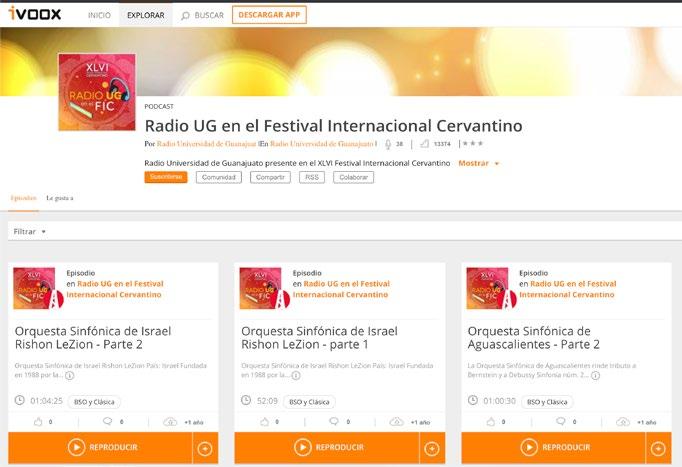Image resolution: width=682 pixels, height=467 pixels.
Task: Show info icon for Israel Rishon LeZion Parte 2 description
Action: click(70, 375)
